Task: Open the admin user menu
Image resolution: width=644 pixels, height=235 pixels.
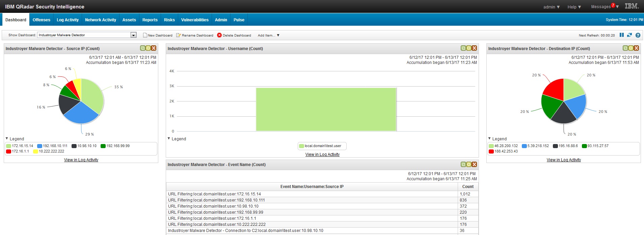Action: click(x=551, y=7)
